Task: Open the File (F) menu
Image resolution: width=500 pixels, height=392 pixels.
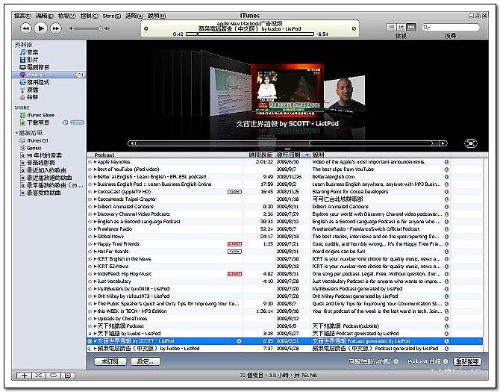Action: click(x=22, y=16)
